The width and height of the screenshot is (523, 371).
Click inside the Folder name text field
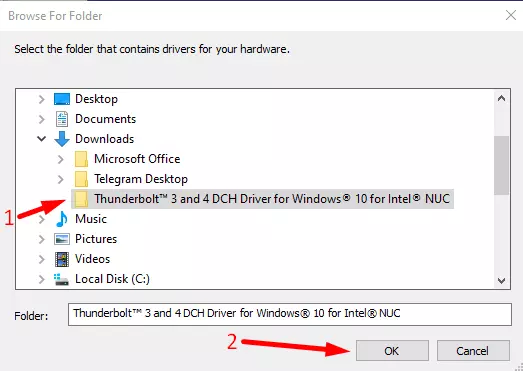[290, 314]
